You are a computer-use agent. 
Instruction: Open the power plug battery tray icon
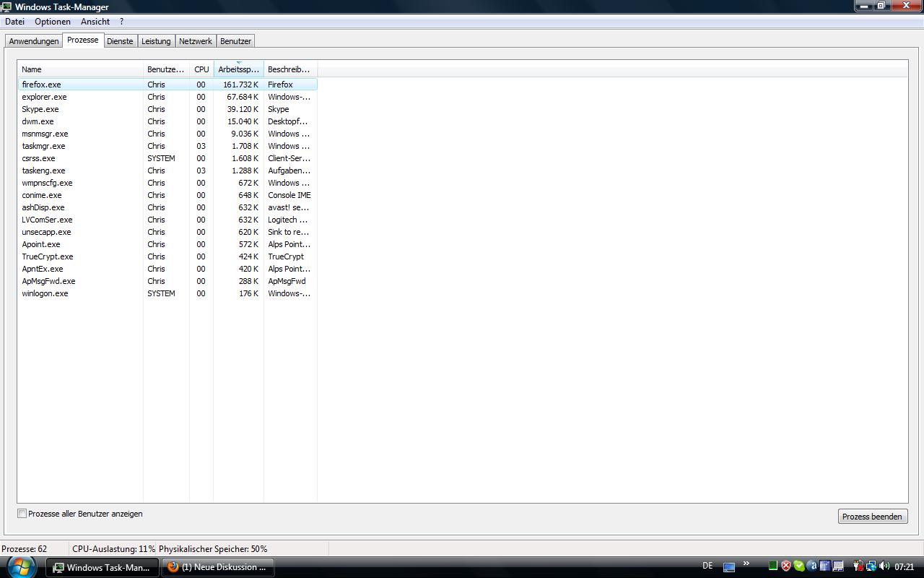click(858, 566)
